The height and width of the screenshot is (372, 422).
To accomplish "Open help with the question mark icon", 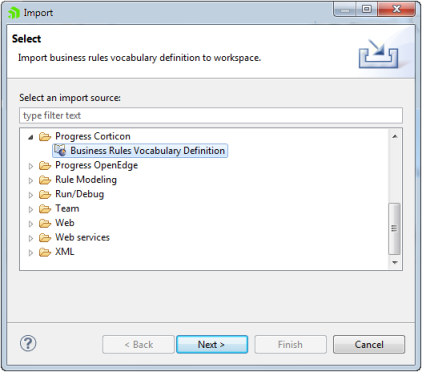I will 28,343.
